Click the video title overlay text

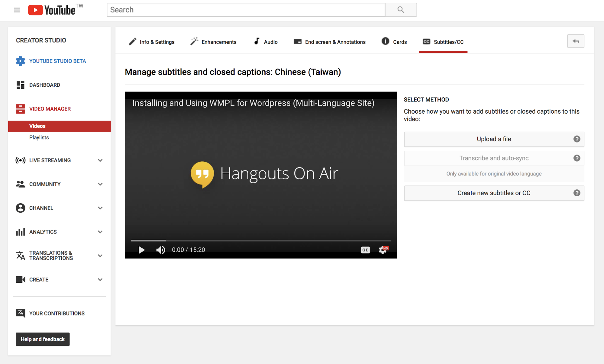(x=253, y=103)
